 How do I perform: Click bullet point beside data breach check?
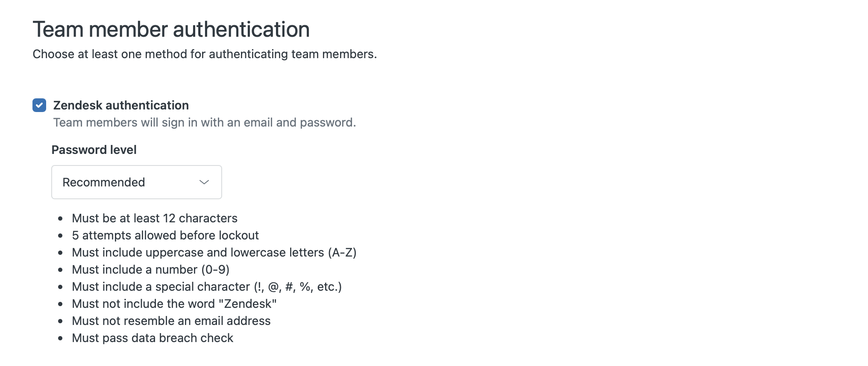pos(61,338)
